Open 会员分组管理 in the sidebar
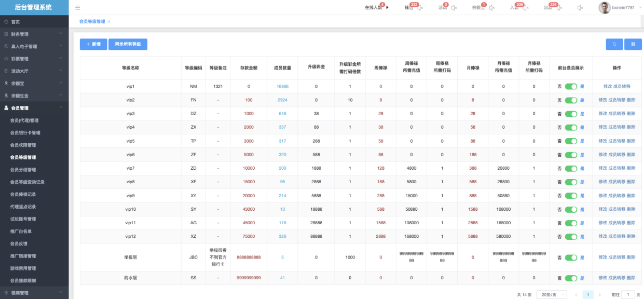The height and width of the screenshot is (299, 644). click(23, 170)
